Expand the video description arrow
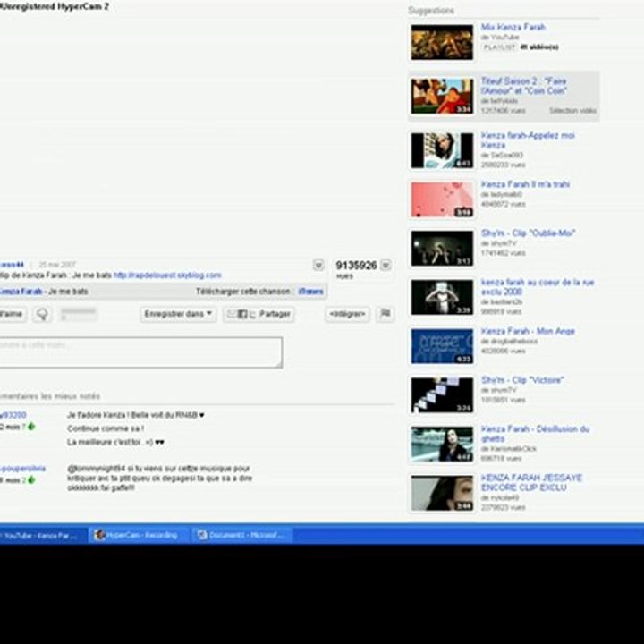644x644 pixels. click(318, 266)
